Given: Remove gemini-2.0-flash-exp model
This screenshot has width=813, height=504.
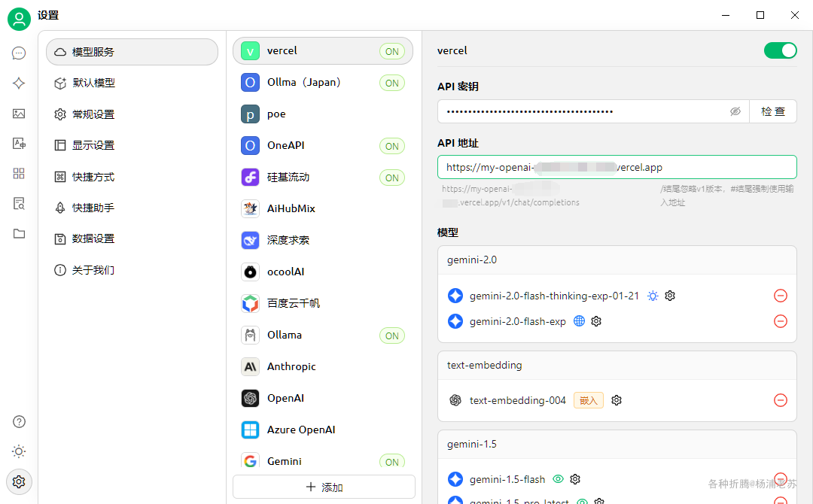Looking at the screenshot, I should pos(781,321).
